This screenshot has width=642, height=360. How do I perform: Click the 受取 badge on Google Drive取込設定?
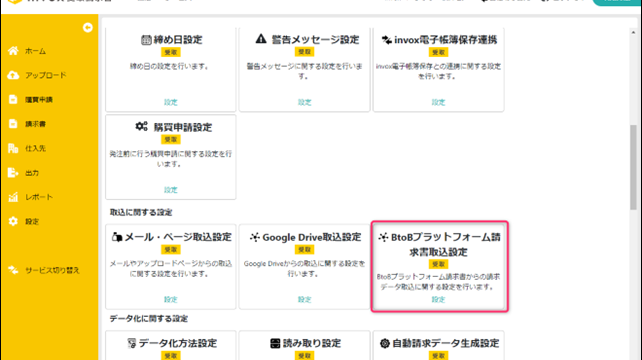coord(304,249)
